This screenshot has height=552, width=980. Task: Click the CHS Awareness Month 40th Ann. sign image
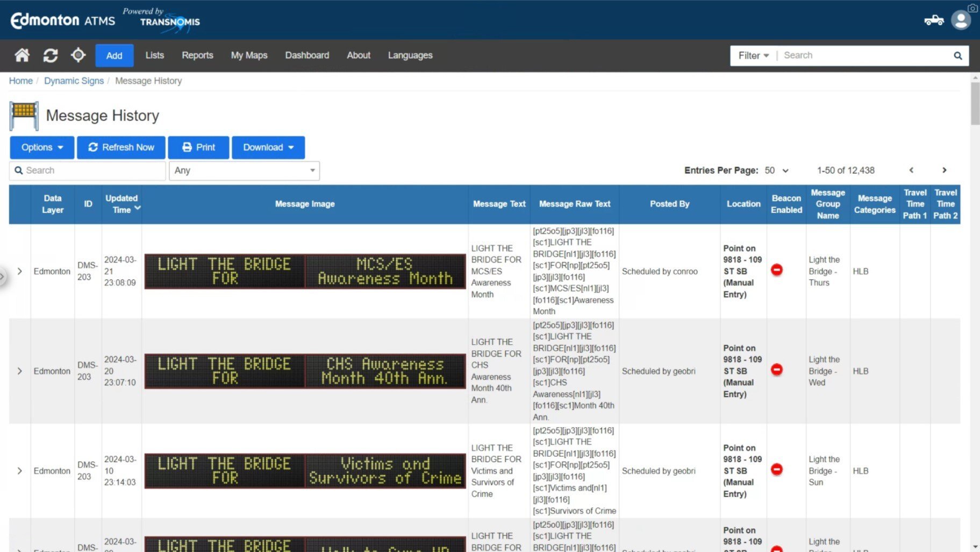(x=305, y=371)
